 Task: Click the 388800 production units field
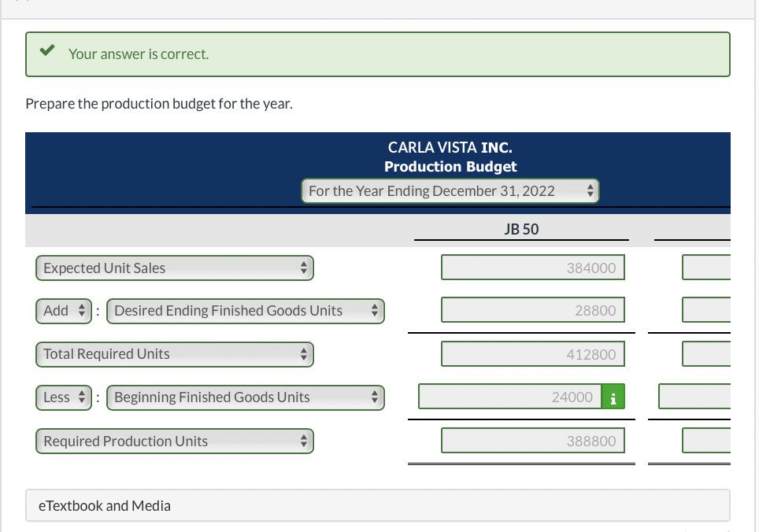click(533, 440)
